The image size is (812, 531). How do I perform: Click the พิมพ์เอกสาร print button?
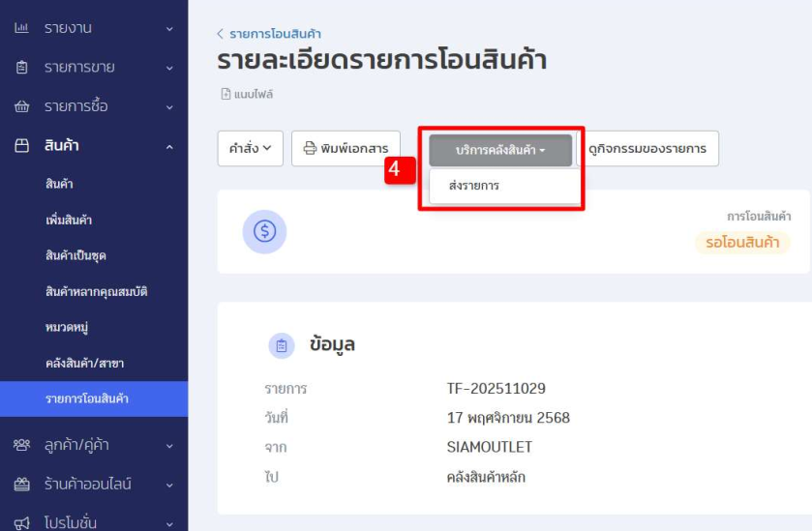click(x=346, y=149)
